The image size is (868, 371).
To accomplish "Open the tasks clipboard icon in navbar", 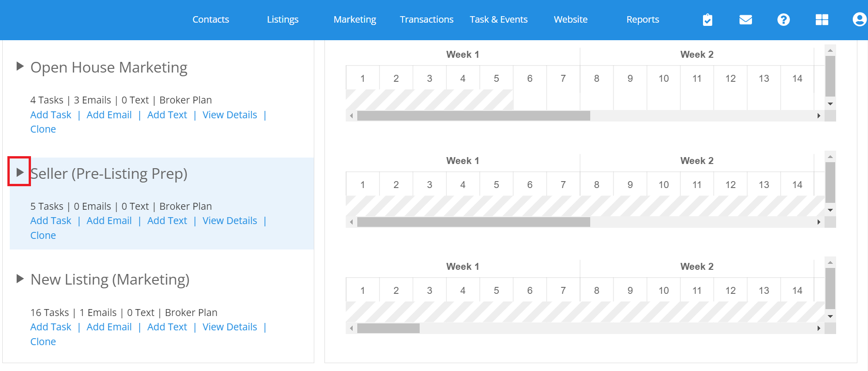I will tap(707, 19).
